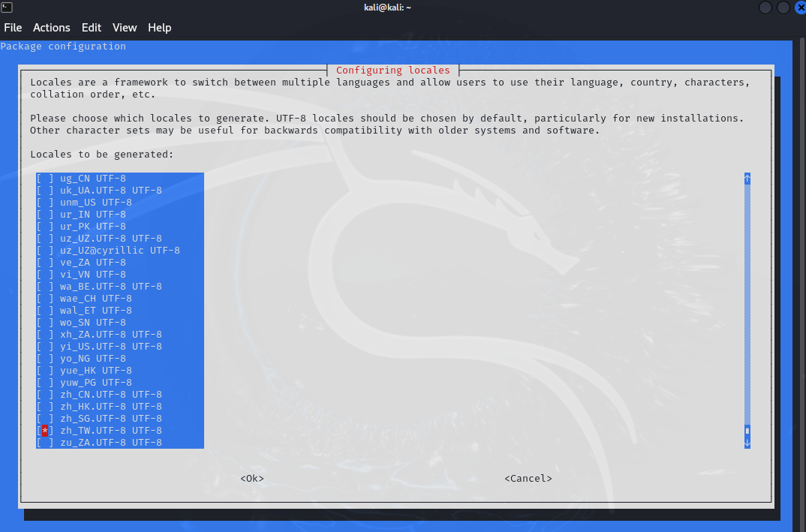The width and height of the screenshot is (806, 532).
Task: Maximize the terminal window
Action: [x=783, y=8]
